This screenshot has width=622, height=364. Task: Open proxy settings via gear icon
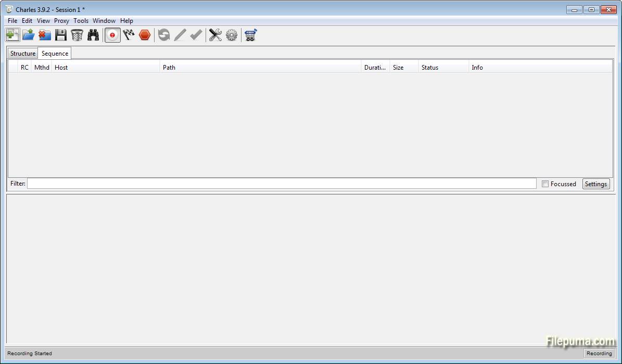pos(231,35)
